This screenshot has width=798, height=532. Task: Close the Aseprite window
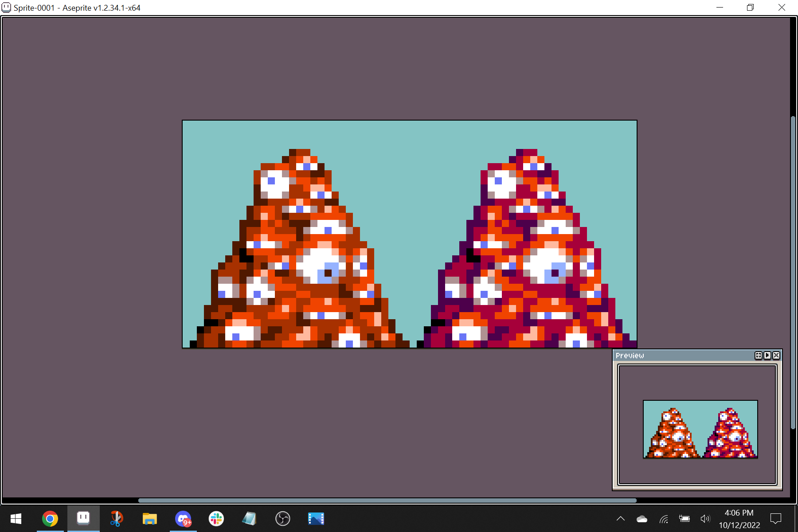click(782, 8)
